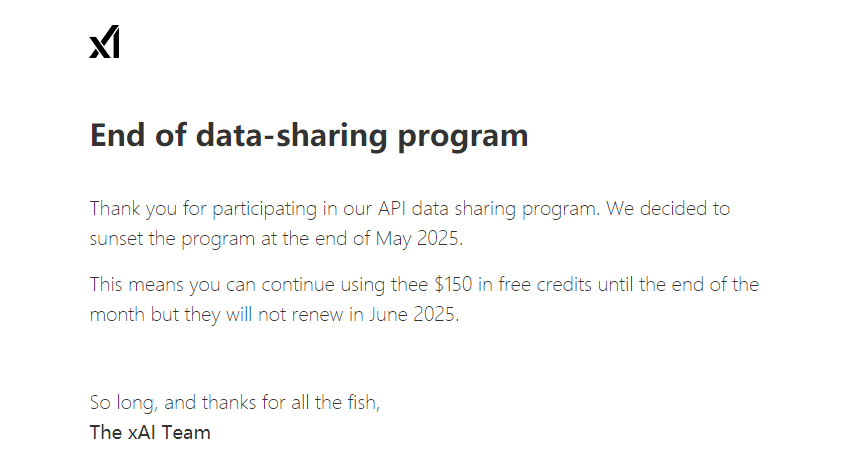The height and width of the screenshot is (466, 846).
Task: Click the word "End" in the heading
Action: 117,134
